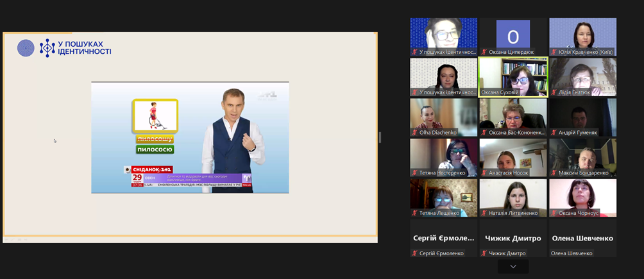
Task: Click the green 'пилососю' label
Action: pos(155,149)
